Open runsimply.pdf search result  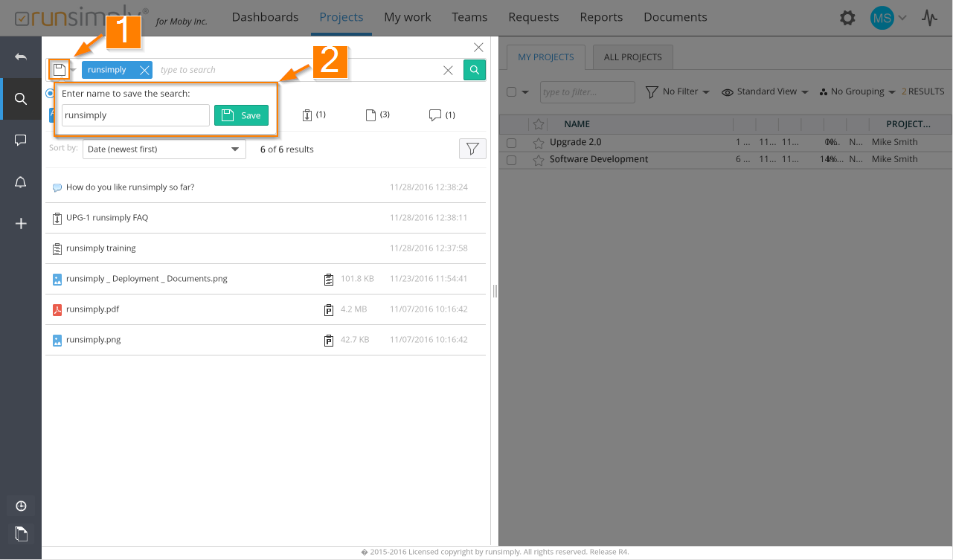(92, 309)
